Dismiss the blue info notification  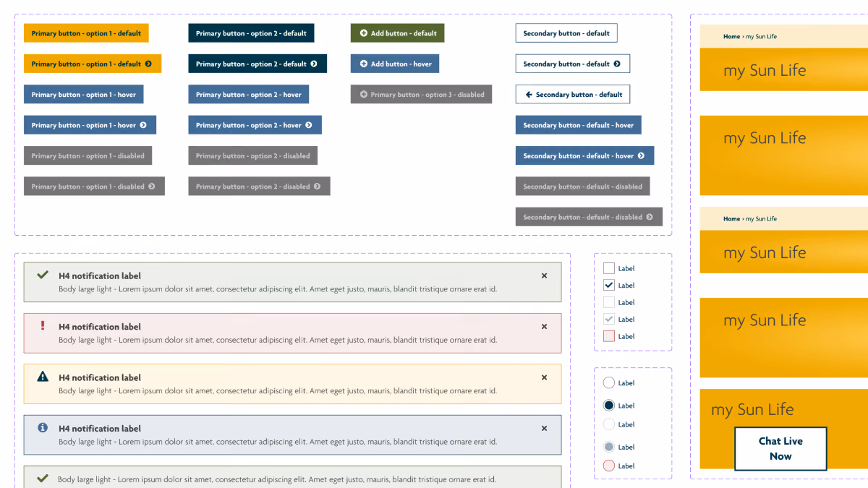tap(545, 428)
